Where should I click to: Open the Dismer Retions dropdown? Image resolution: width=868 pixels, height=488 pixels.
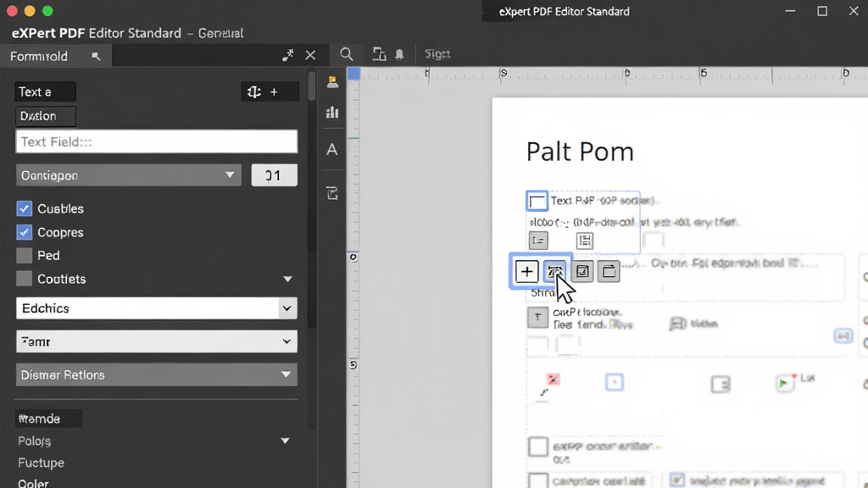tap(157, 374)
